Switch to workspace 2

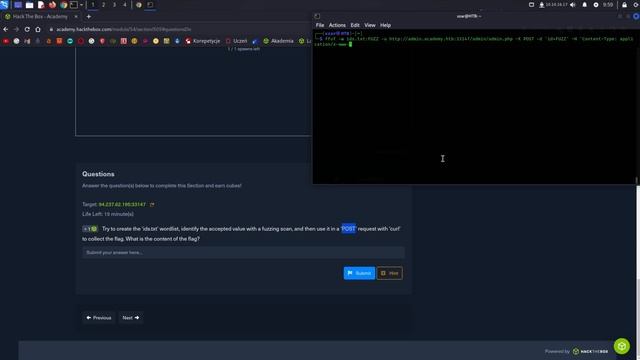click(103, 5)
